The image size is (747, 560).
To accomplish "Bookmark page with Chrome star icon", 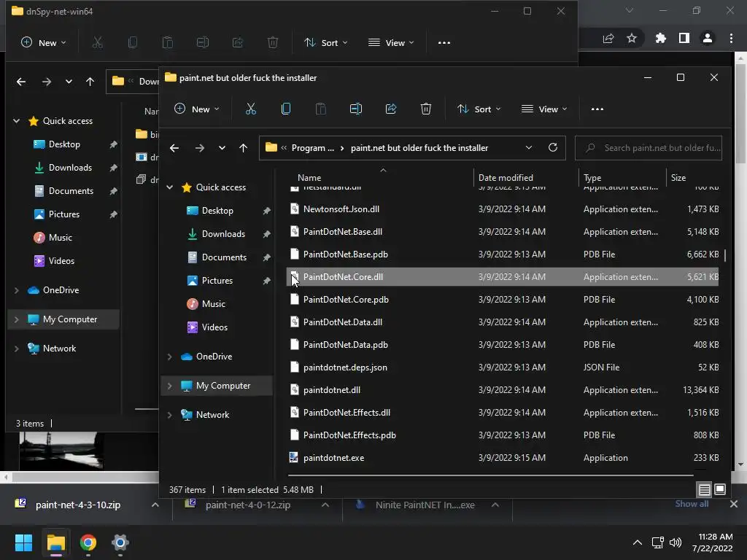I will tap(632, 38).
